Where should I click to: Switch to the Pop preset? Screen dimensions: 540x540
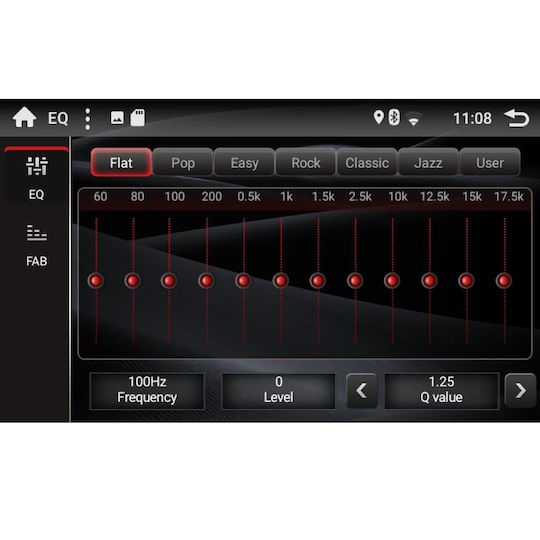click(183, 163)
